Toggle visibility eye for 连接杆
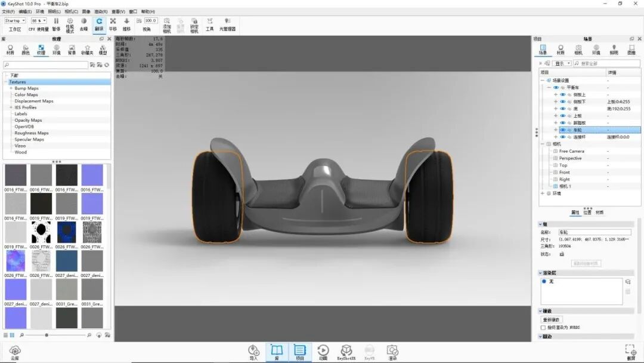Viewport: 644px width, 363px height. coord(563,137)
